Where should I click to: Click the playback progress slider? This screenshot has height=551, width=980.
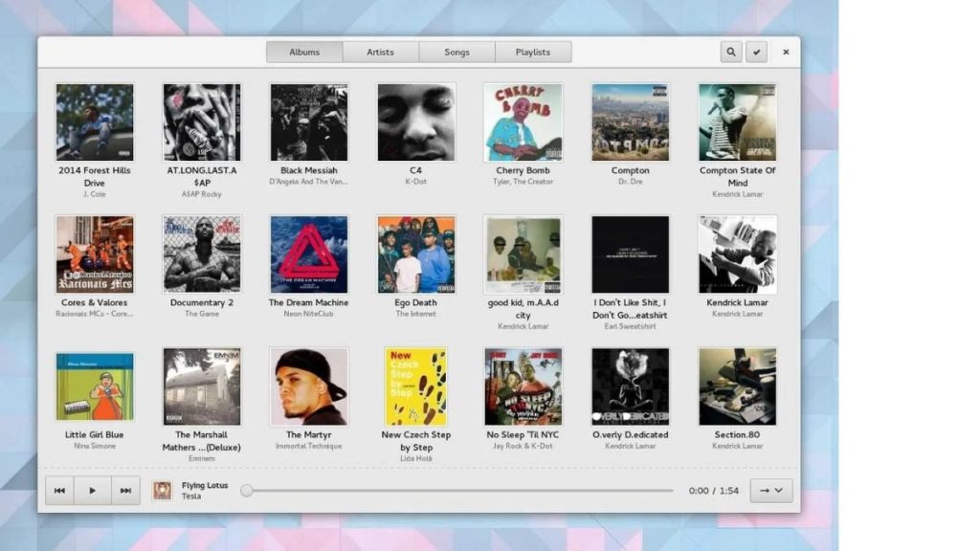point(459,491)
